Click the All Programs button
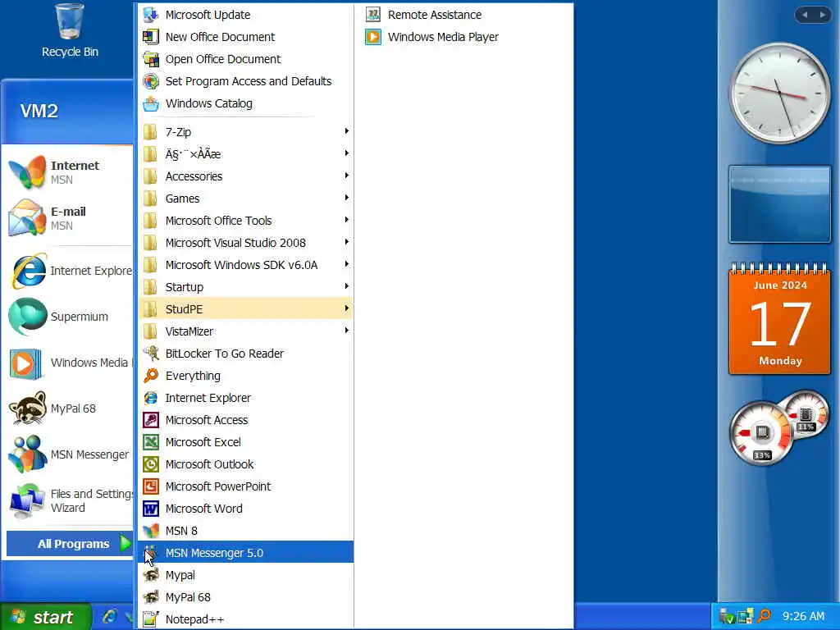 pos(70,544)
